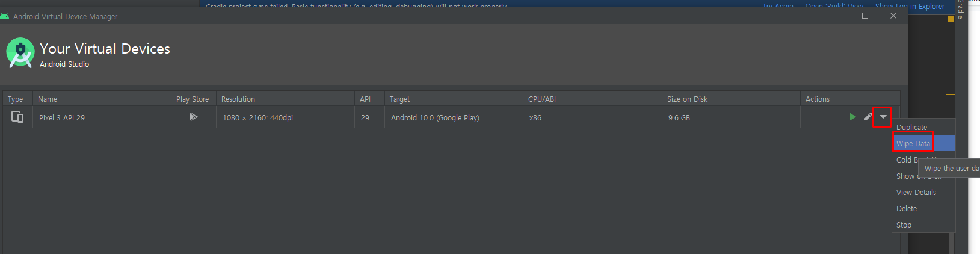This screenshot has width=980, height=254.
Task: Click the 1080 × 2160: 440dpi resolution cell
Action: pos(285,117)
